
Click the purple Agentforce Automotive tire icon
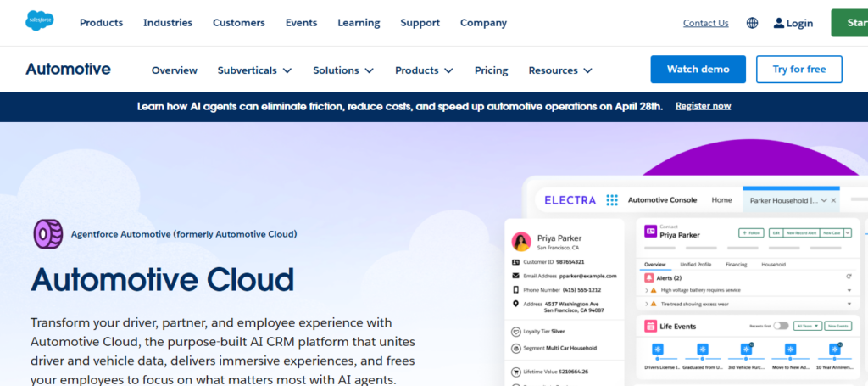point(48,233)
